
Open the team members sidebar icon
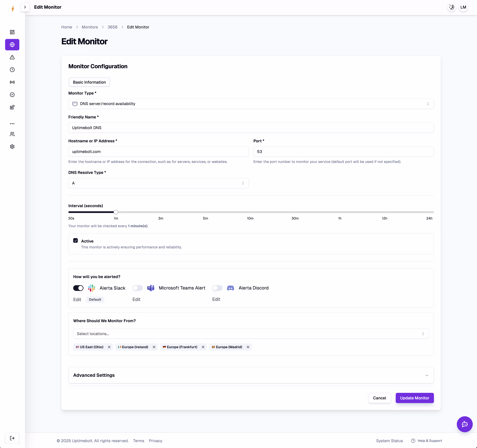click(12, 134)
